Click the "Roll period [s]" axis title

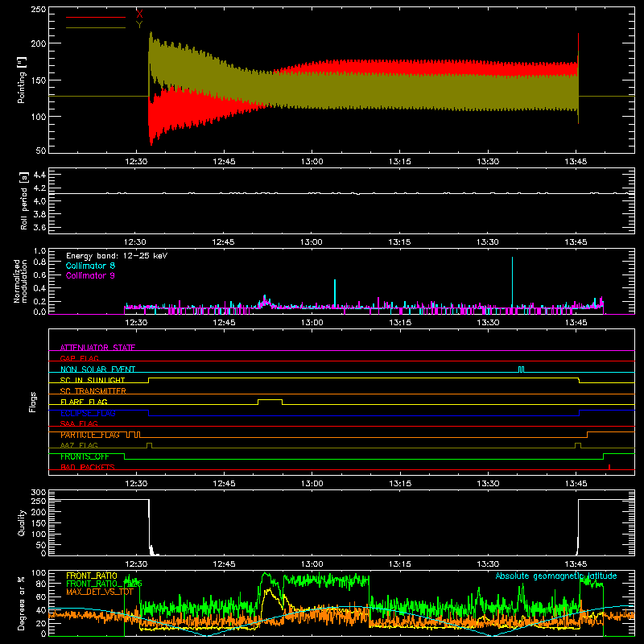[23, 200]
